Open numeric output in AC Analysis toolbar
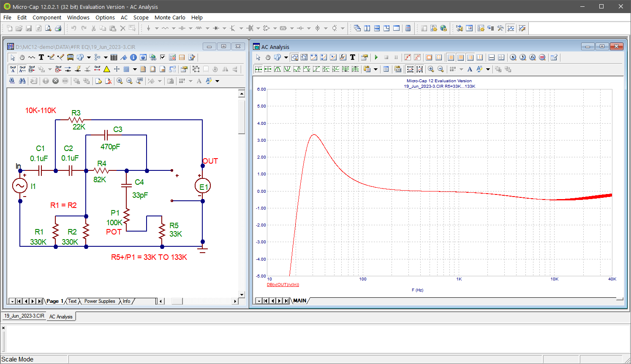This screenshot has height=364, width=631. [386, 69]
